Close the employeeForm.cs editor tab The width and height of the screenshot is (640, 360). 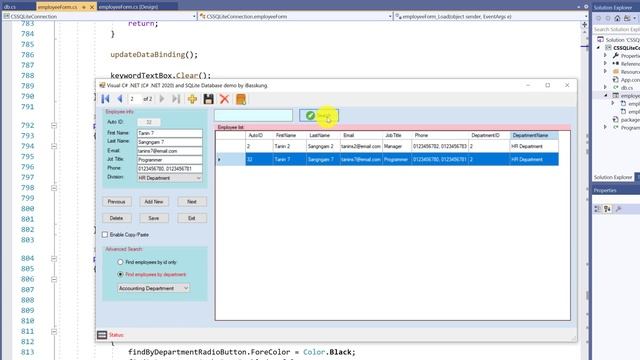coord(92,7)
